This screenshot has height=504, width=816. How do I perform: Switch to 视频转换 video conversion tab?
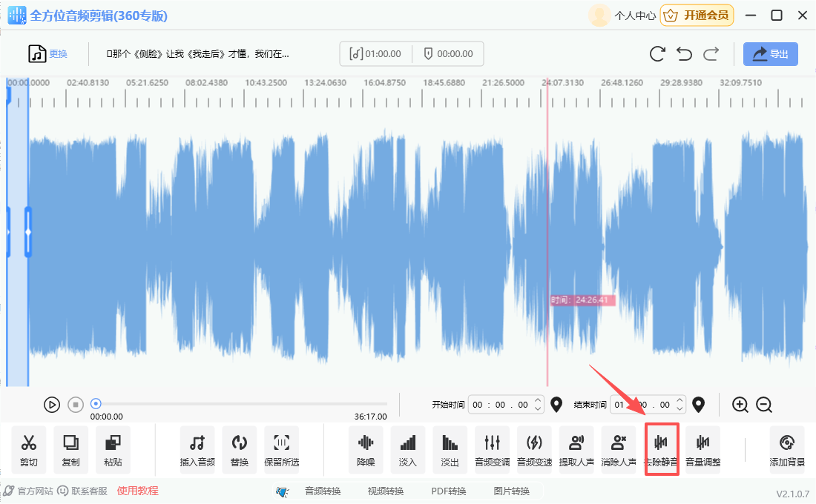point(386,491)
